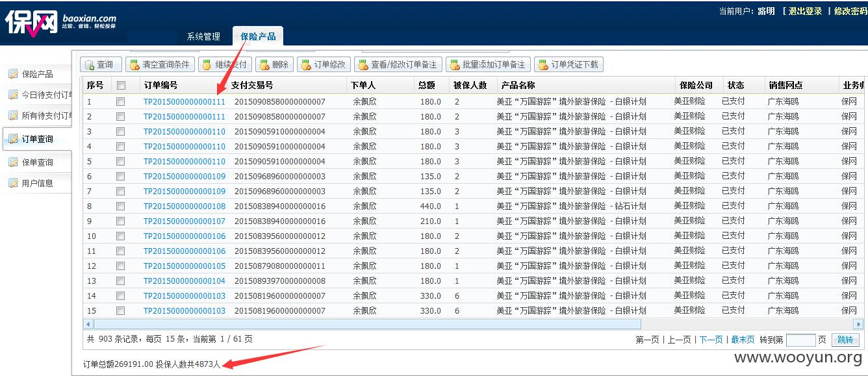Select the 保险产品 top tab
The image size is (868, 376).
(258, 36)
